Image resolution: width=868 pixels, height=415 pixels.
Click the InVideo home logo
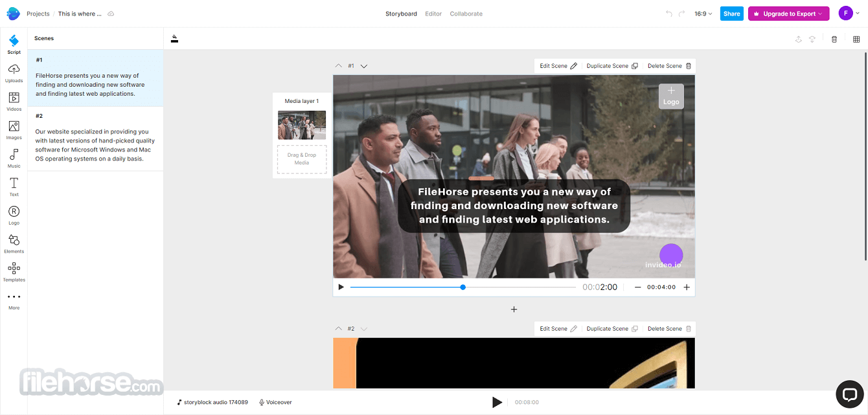[x=13, y=14]
